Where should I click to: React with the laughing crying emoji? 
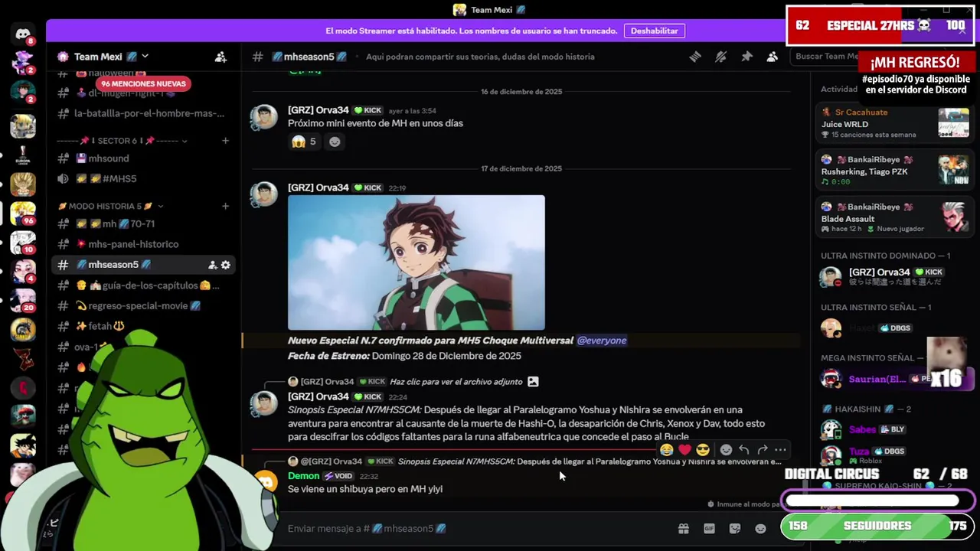pos(666,450)
